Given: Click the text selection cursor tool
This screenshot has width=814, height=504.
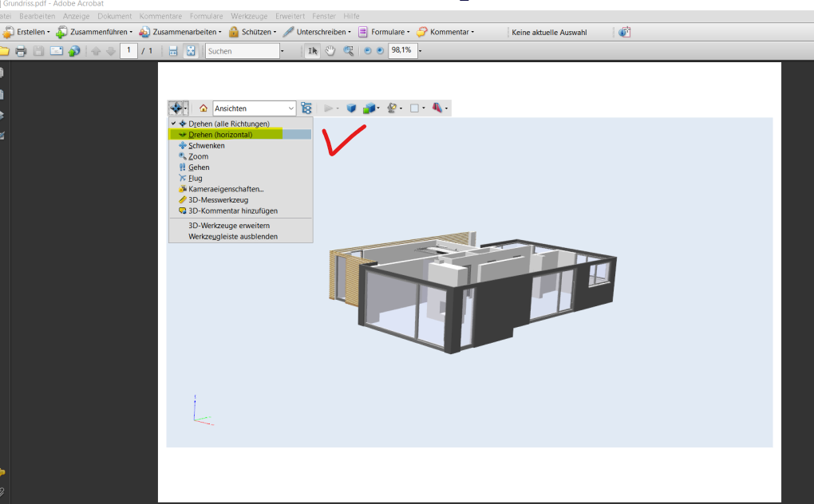Looking at the screenshot, I should coord(313,51).
